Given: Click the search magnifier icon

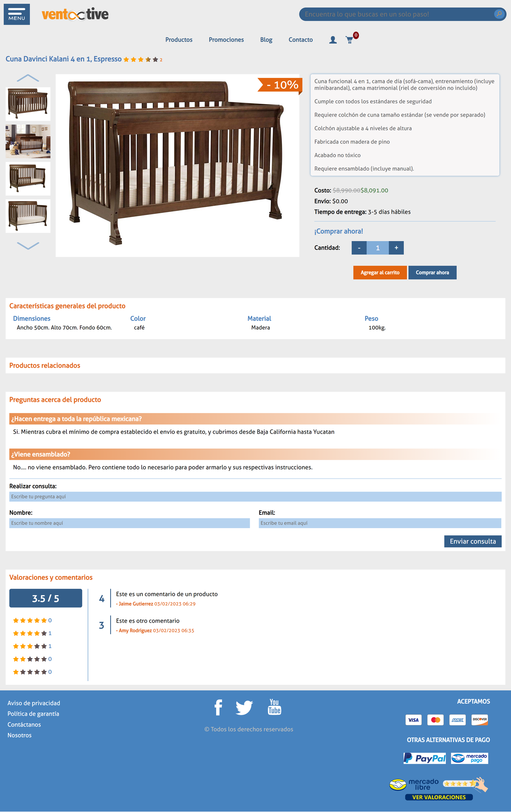Looking at the screenshot, I should click(499, 14).
